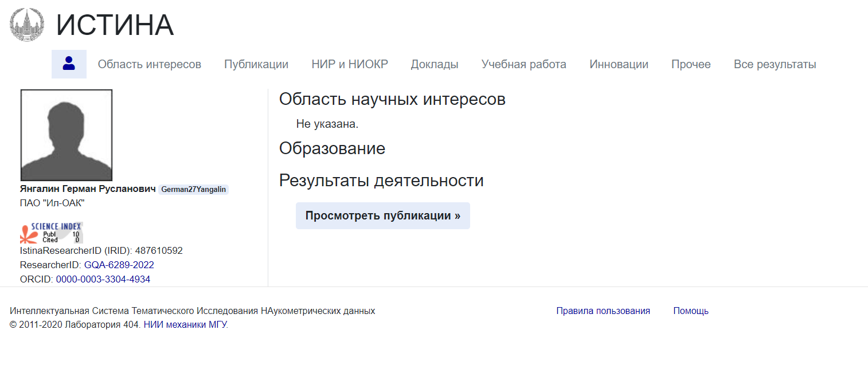Visit the НИИ механики МГУ link

[x=185, y=325]
